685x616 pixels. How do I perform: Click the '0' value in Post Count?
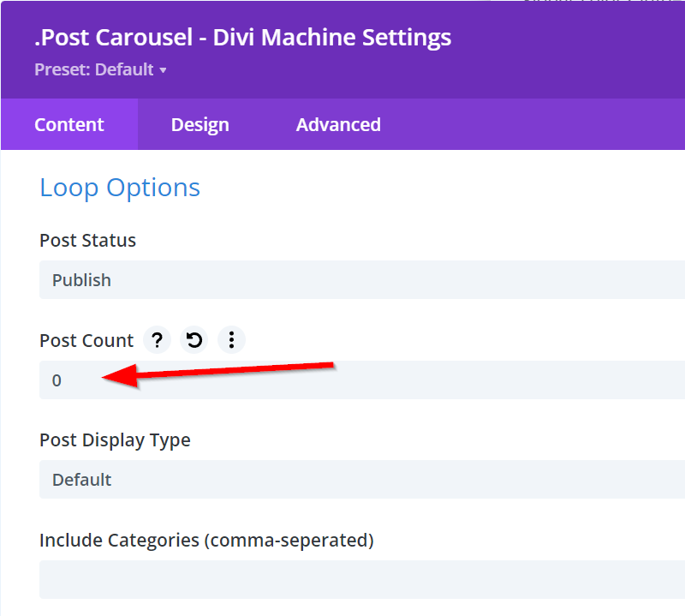coord(57,380)
